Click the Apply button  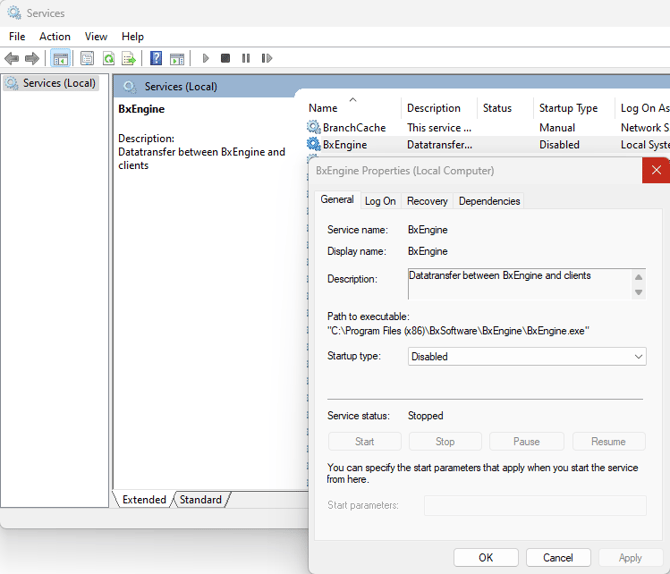click(630, 558)
